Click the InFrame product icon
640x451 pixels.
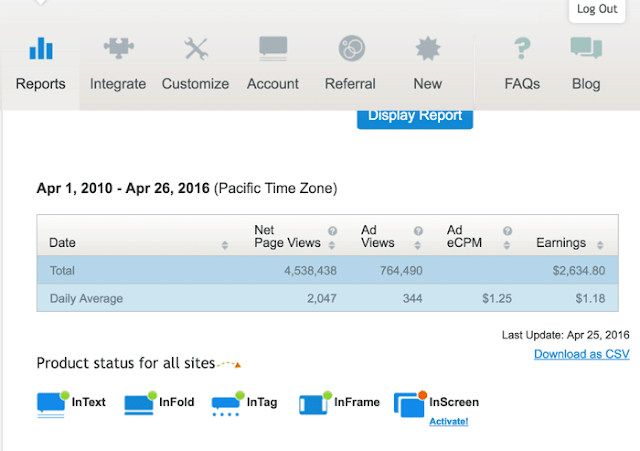[315, 403]
